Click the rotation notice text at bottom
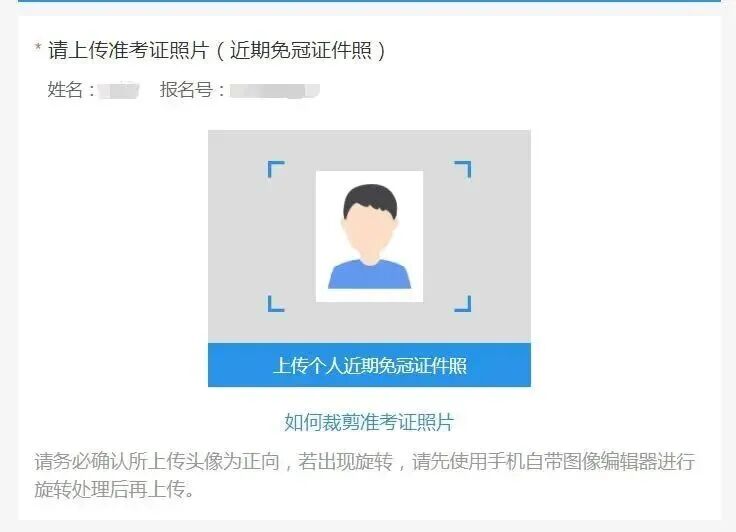The height and width of the screenshot is (532, 736). tap(364, 475)
